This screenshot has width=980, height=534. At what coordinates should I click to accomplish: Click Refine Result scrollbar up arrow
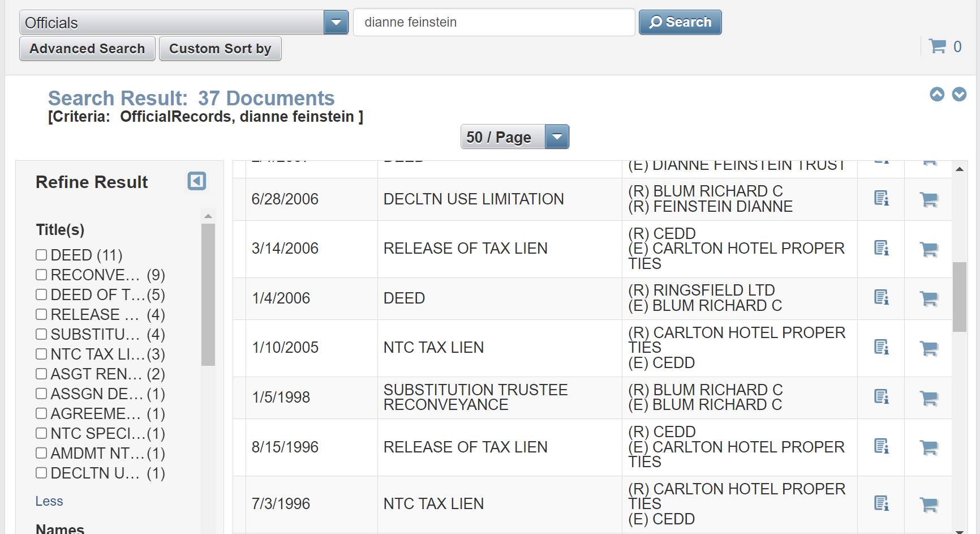coord(208,216)
